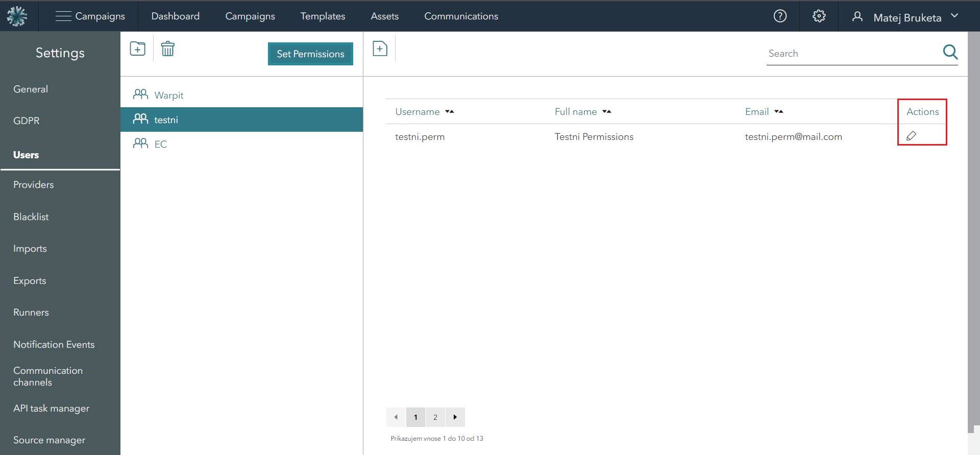The image size is (980, 455).
Task: Open the Templates menu item
Action: coord(323,16)
